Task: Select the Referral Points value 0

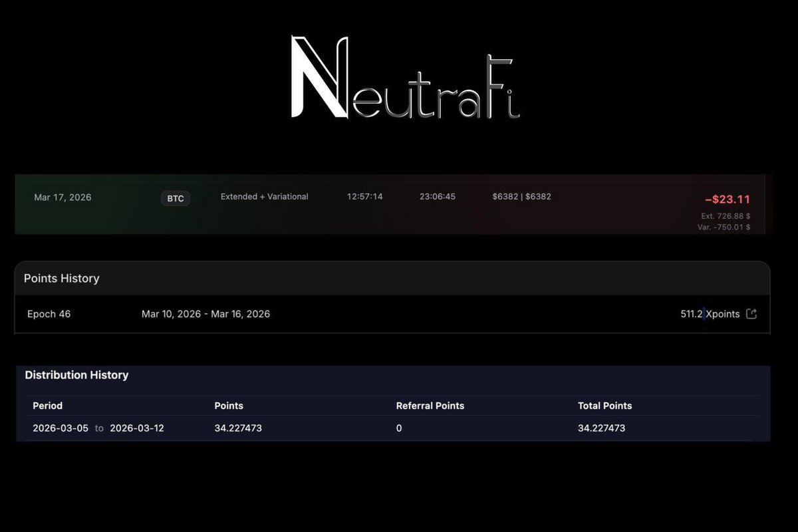Action: pos(399,428)
